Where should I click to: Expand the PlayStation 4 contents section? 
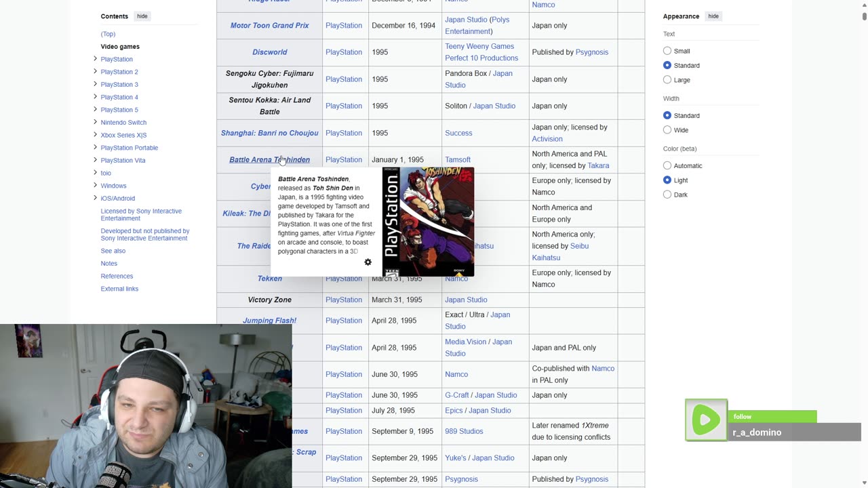pos(95,97)
